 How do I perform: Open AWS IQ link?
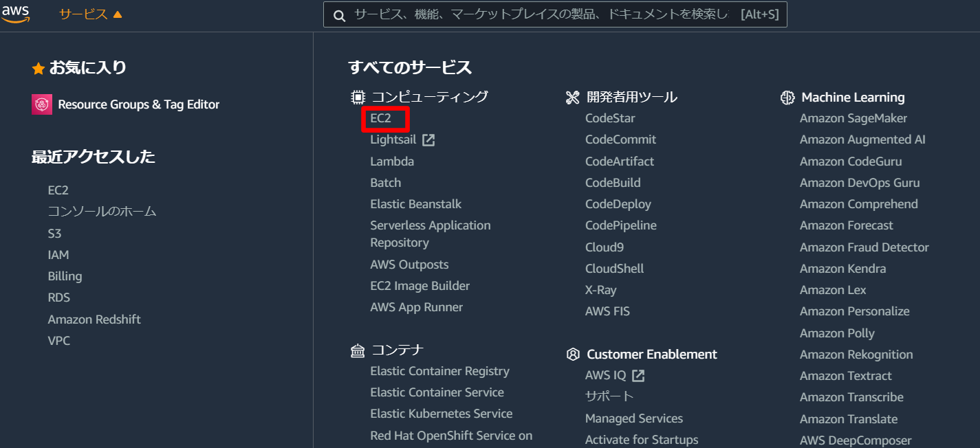606,376
